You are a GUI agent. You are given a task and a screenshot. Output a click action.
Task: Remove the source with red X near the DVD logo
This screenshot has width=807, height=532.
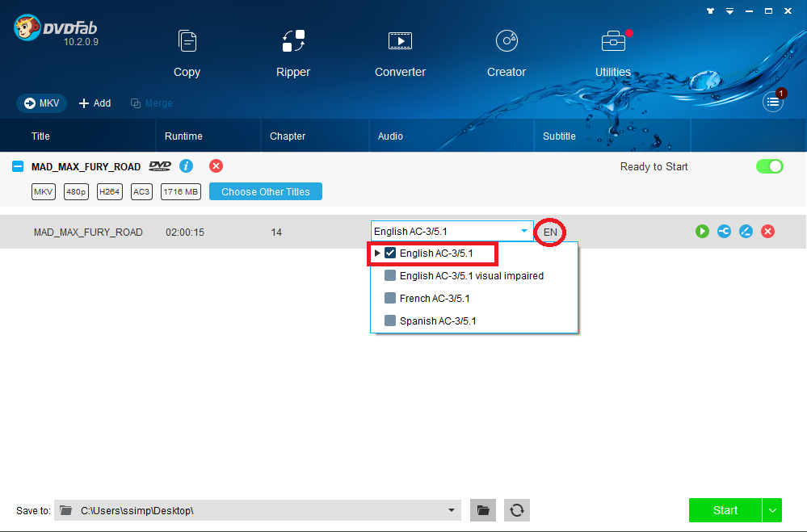[216, 165]
